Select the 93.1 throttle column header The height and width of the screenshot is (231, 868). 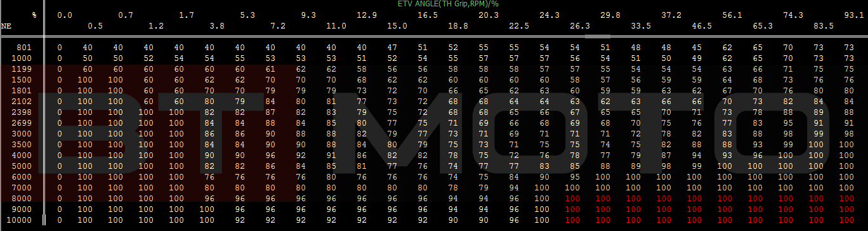tap(854, 15)
